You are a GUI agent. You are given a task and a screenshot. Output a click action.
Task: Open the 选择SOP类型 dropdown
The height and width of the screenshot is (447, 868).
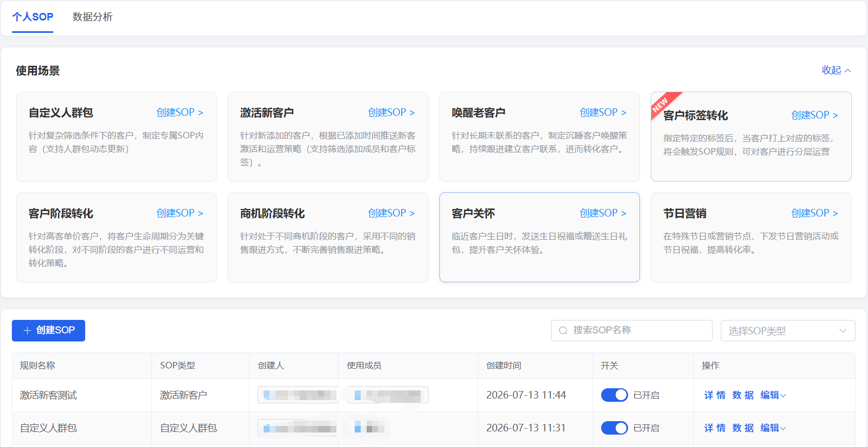click(x=788, y=331)
